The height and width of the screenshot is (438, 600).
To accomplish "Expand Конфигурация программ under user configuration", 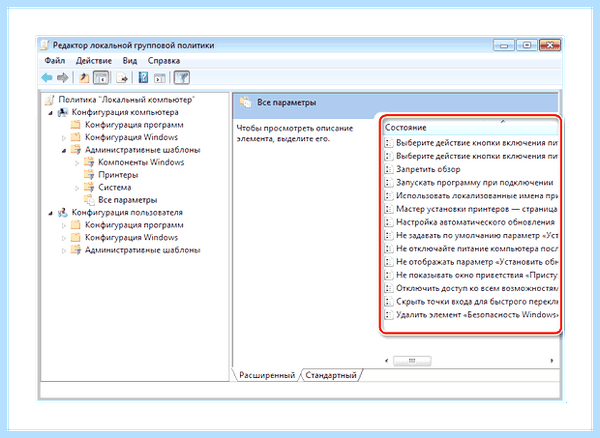I will [64, 225].
